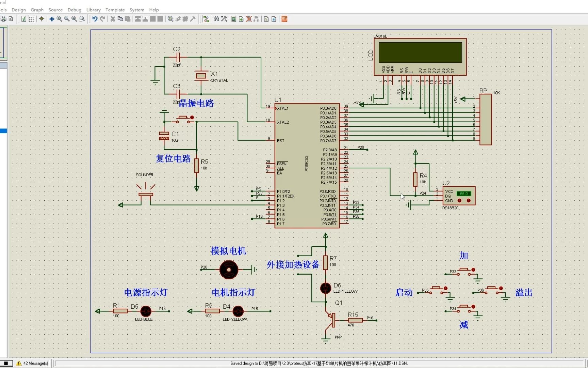The width and height of the screenshot is (588, 368).
Task: Click the Block Delete icon
Action: [x=160, y=19]
